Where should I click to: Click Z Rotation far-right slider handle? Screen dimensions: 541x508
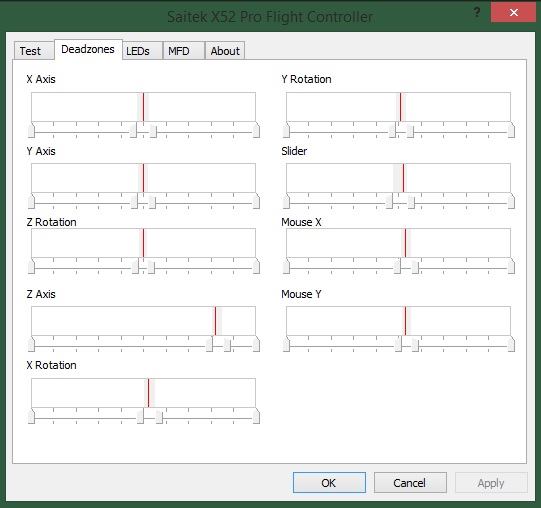(256, 266)
